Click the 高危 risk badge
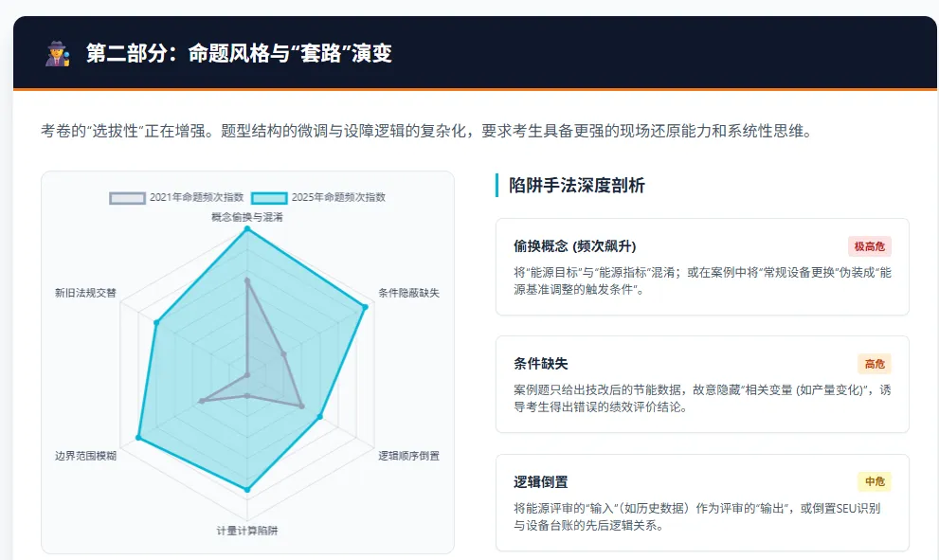The width and height of the screenshot is (939, 560). click(x=875, y=364)
